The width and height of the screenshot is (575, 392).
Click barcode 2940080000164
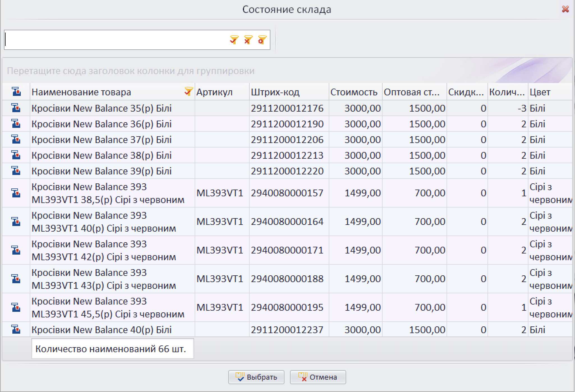coord(287,222)
